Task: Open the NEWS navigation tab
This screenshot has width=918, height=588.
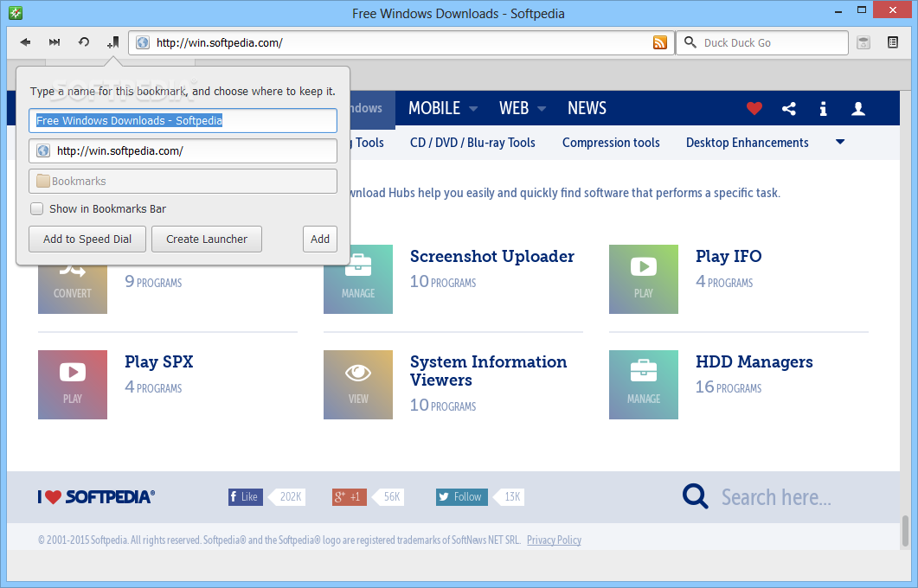Action: (587, 108)
